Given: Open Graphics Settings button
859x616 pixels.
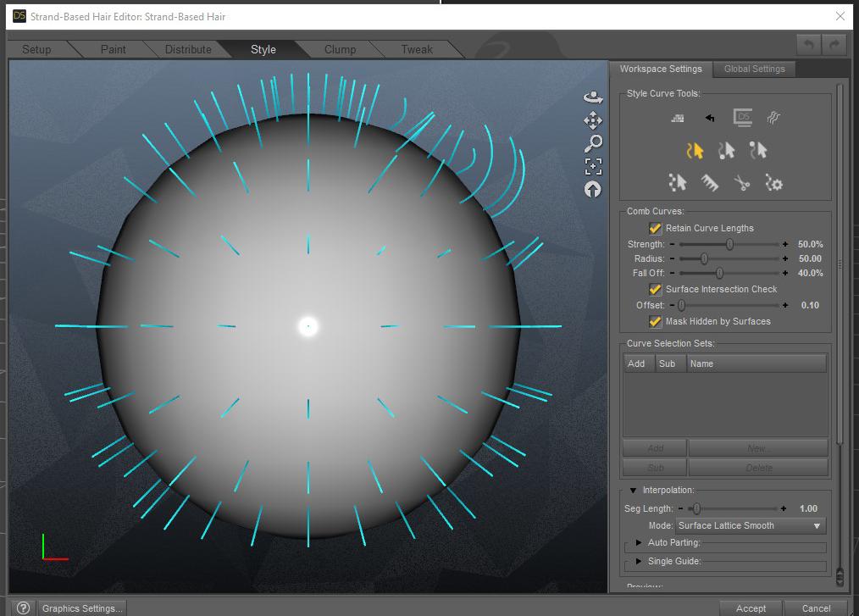Looking at the screenshot, I should click(82, 608).
